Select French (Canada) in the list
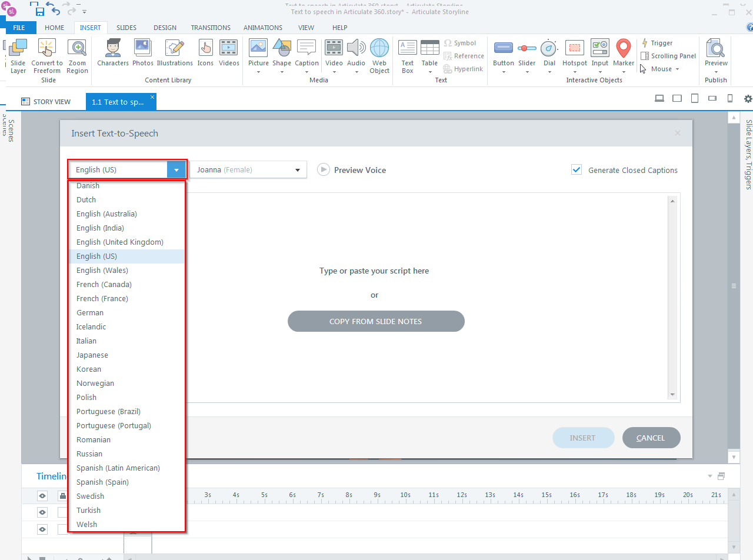The image size is (753, 560). 127,284
